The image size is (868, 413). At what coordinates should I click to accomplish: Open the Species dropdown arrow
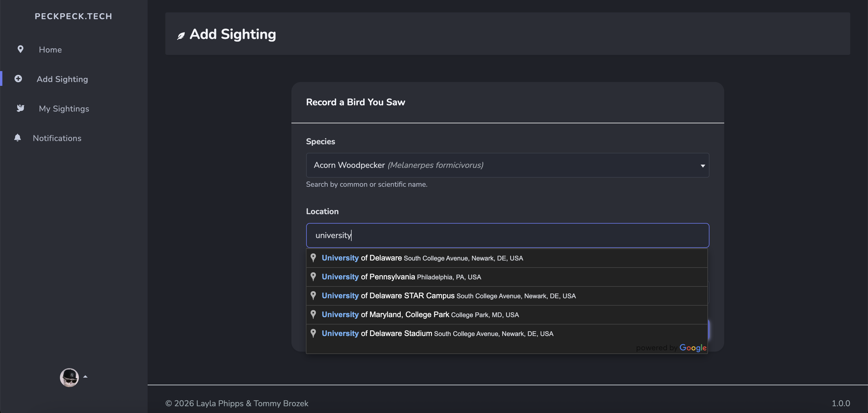point(703,165)
